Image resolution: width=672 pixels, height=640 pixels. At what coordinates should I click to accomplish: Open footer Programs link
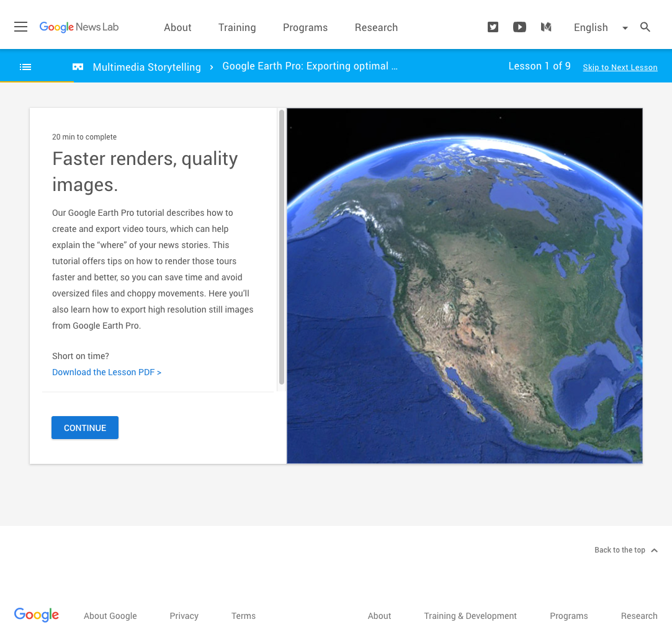pos(569,616)
